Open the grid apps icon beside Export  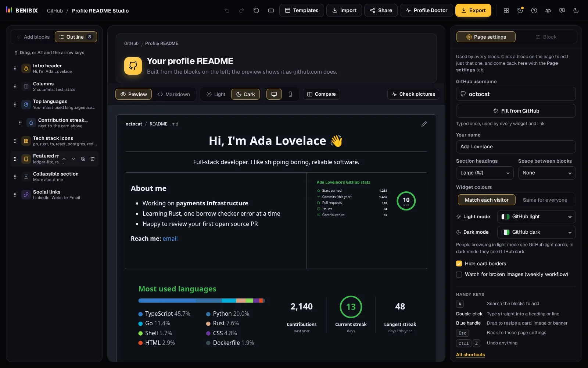click(506, 11)
